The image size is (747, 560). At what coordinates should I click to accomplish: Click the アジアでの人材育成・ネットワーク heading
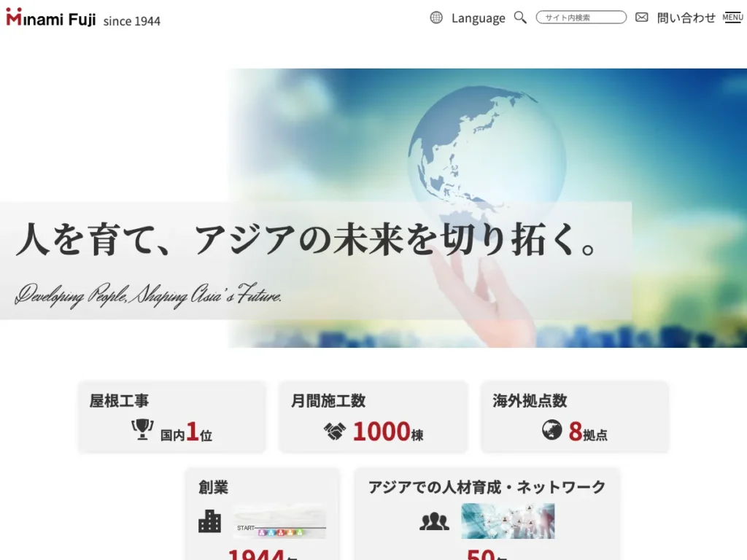tap(487, 487)
